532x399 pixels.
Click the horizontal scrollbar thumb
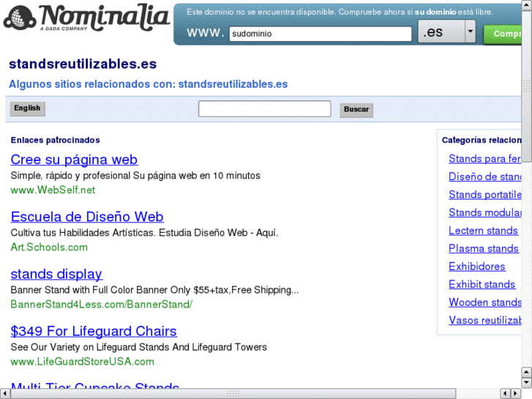pos(233,394)
